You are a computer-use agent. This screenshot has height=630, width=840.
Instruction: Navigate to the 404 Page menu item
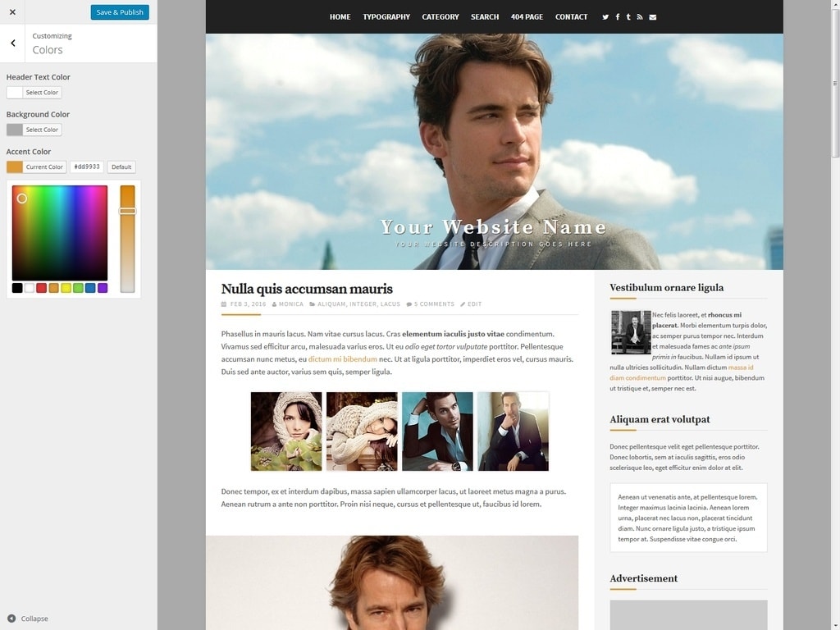[527, 17]
